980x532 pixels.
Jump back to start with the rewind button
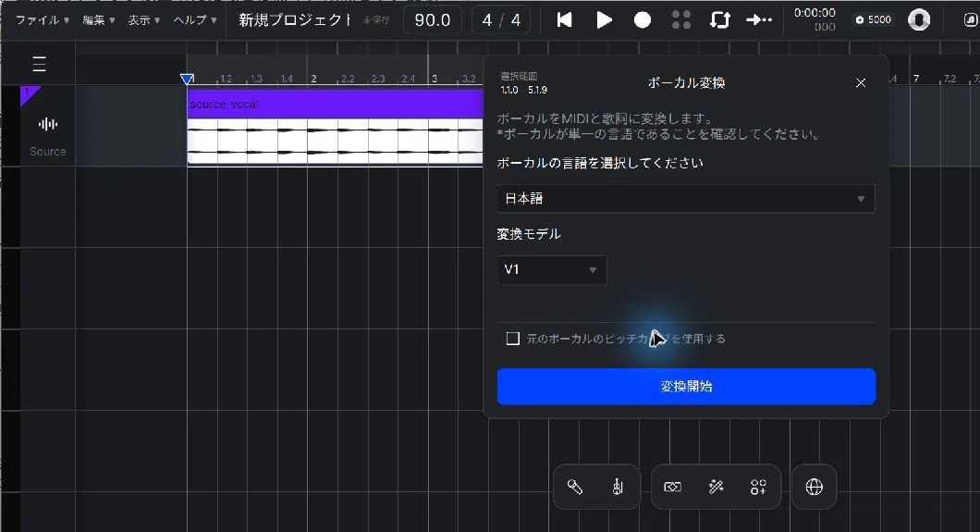pos(564,20)
